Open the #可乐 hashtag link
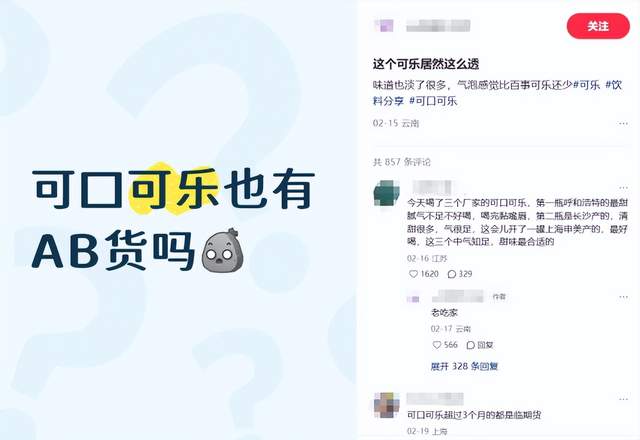The width and height of the screenshot is (640, 440). tap(587, 85)
